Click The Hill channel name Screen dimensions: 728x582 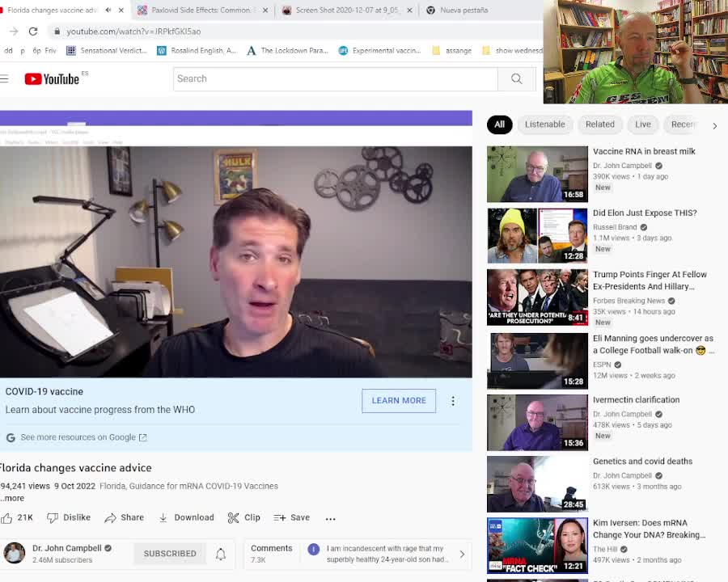605,549
